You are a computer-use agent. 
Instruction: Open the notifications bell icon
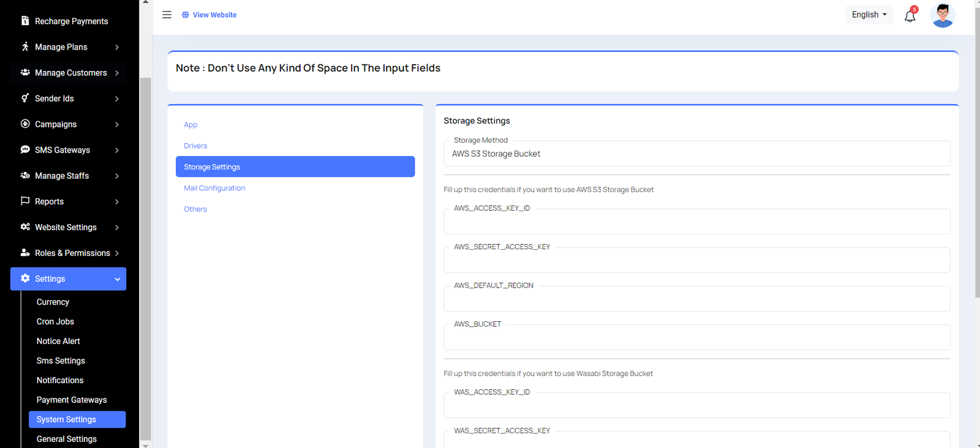(910, 16)
